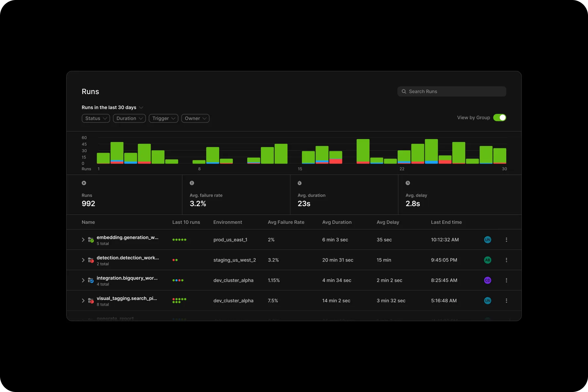The image size is (588, 392).
Task: Open the Status filter dropdown
Action: [x=95, y=118]
